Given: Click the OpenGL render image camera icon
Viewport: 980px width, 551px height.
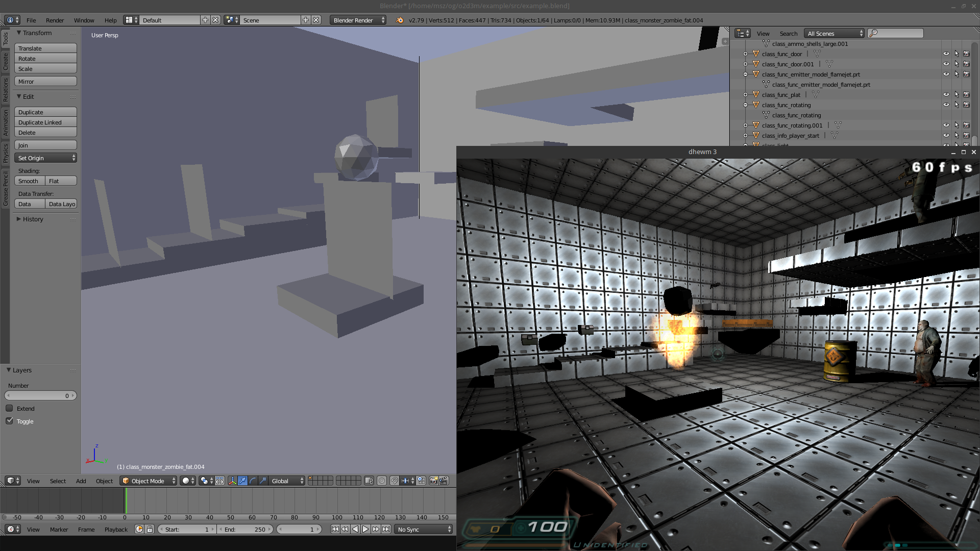Looking at the screenshot, I should 433,481.
